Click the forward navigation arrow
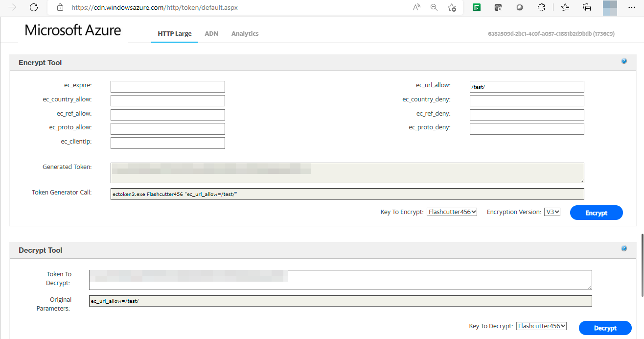The width and height of the screenshot is (644, 339). pyautogui.click(x=13, y=7)
